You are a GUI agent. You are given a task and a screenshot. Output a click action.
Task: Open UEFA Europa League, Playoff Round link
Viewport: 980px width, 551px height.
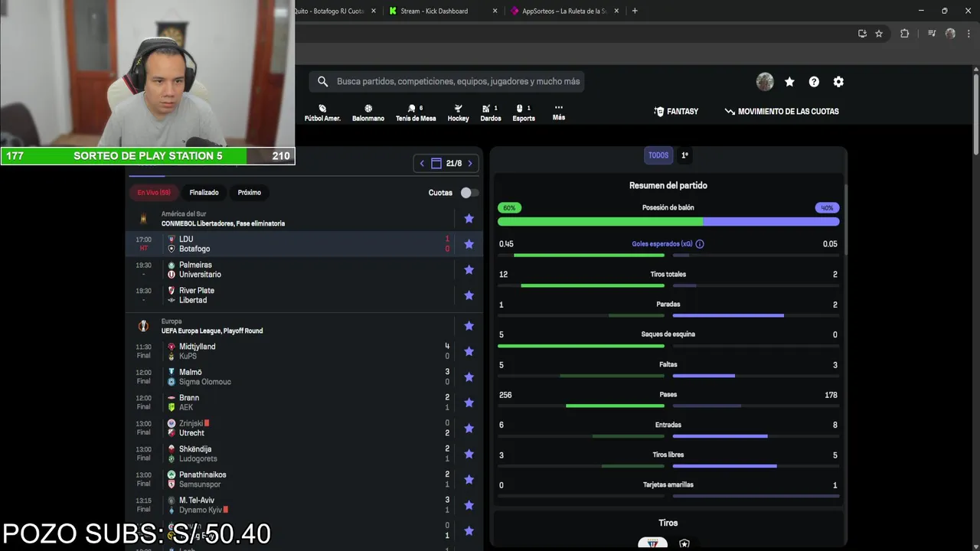(212, 331)
